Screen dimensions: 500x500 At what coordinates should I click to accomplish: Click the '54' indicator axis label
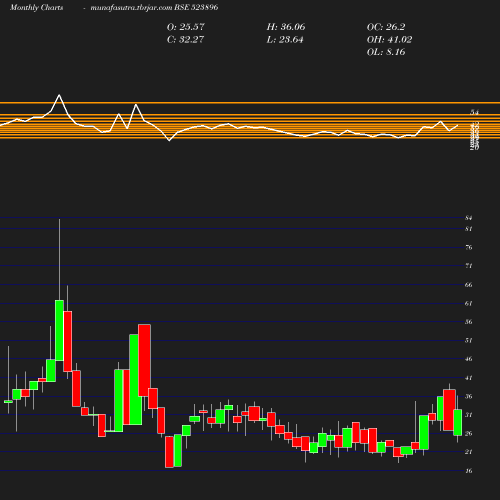(474, 112)
